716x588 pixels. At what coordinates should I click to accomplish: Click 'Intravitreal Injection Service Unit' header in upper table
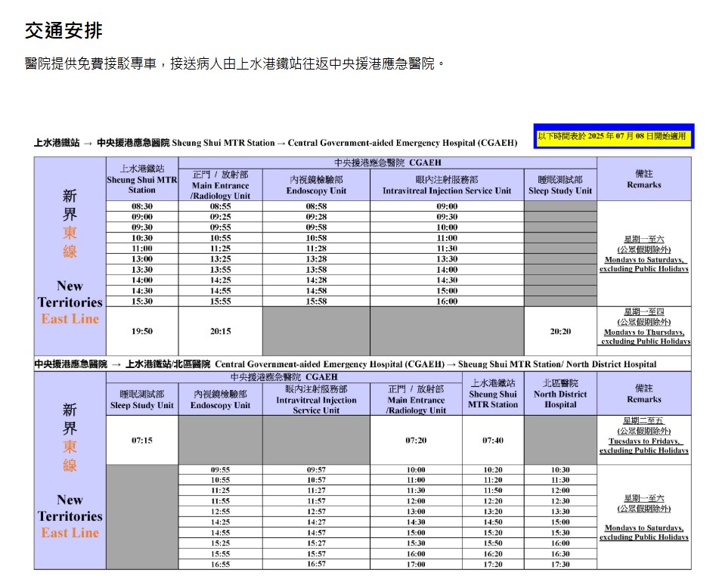pyautogui.click(x=447, y=185)
